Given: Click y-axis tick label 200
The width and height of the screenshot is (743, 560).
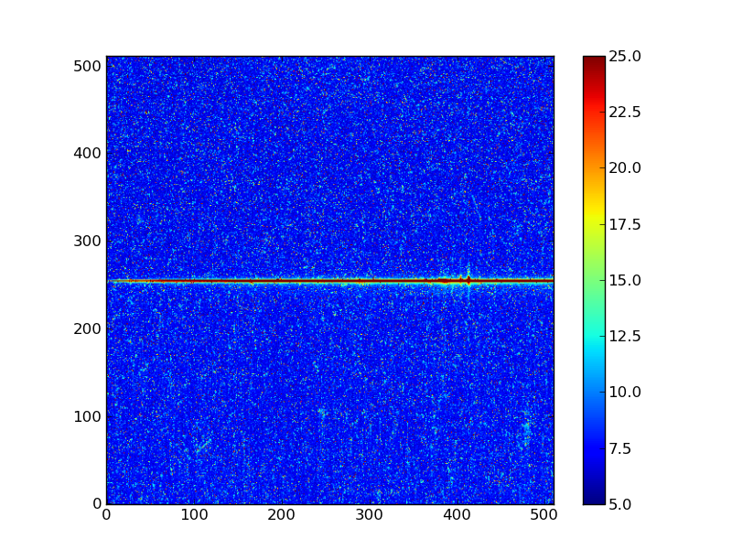Looking at the screenshot, I should point(87,328).
